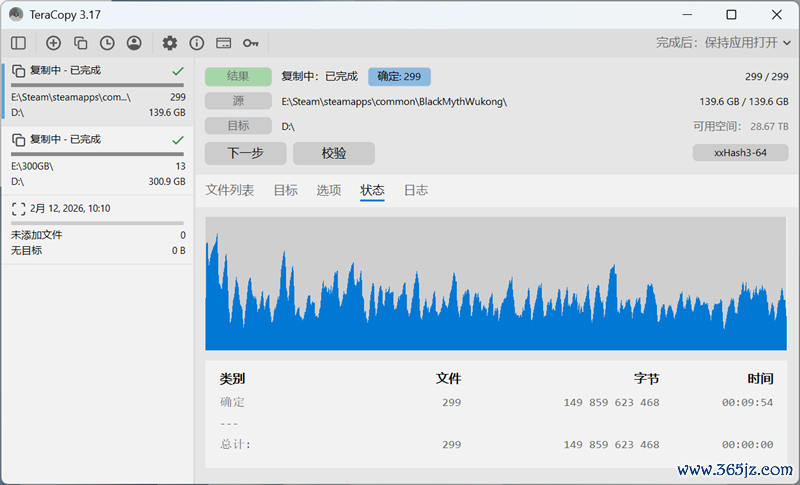Click the 无目标 text in sidebar
Screen dimensions: 800x485
pyautogui.click(x=27, y=250)
